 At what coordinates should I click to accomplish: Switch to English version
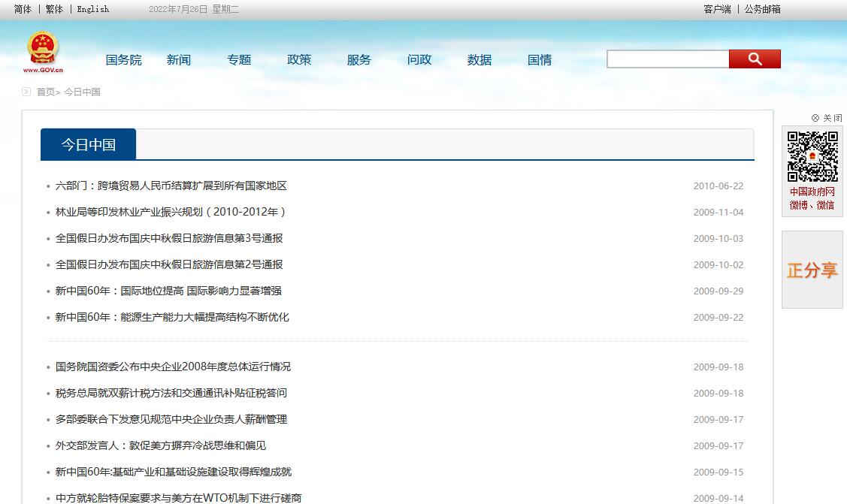click(x=93, y=9)
